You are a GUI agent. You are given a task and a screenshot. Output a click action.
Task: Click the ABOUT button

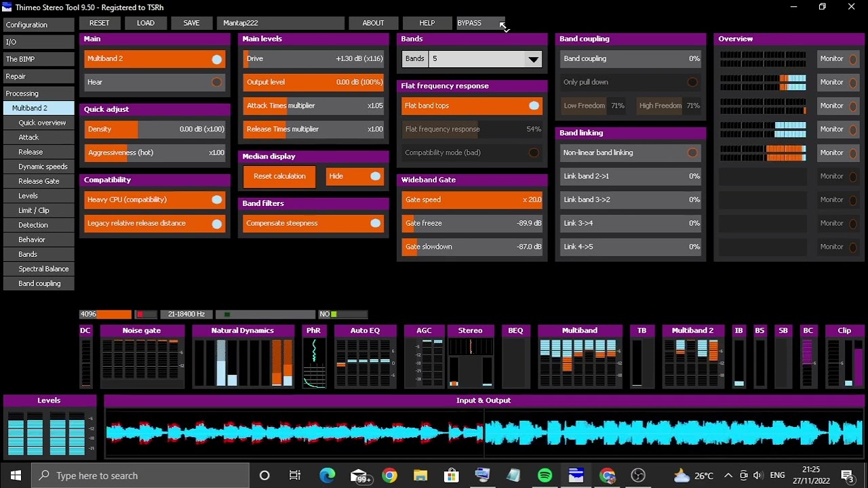[373, 23]
